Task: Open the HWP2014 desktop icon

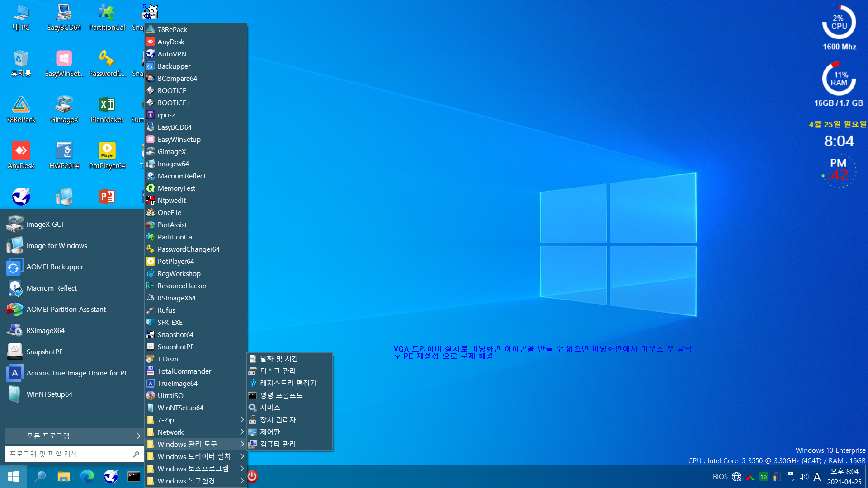Action: (64, 156)
